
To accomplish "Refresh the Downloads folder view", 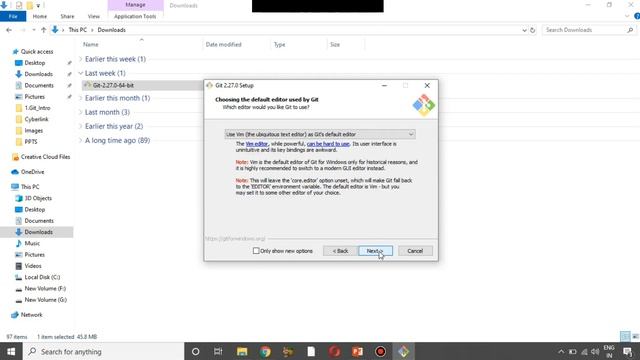I will click(x=532, y=30).
